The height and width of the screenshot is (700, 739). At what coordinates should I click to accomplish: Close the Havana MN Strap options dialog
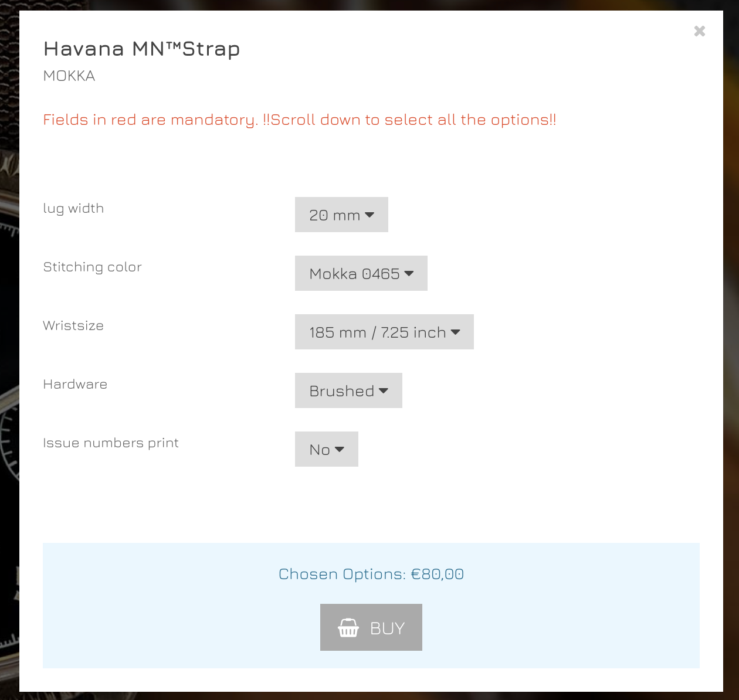click(699, 31)
